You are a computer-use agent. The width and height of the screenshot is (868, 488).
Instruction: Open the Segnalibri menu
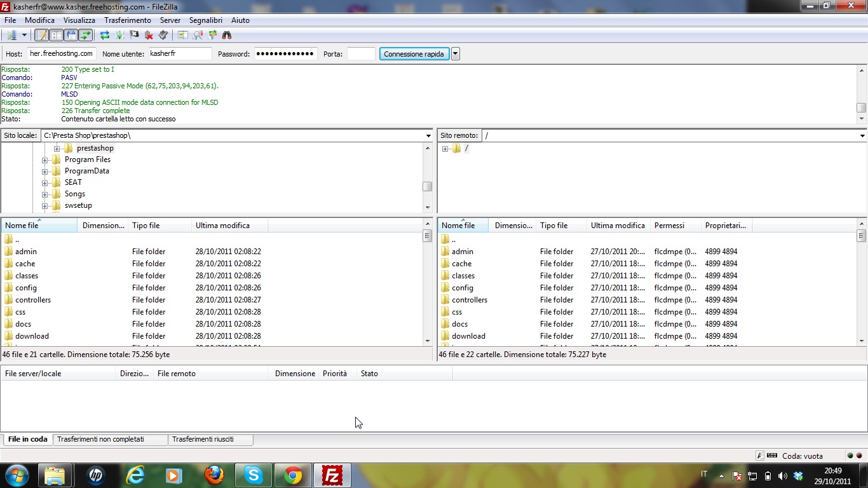(x=206, y=20)
